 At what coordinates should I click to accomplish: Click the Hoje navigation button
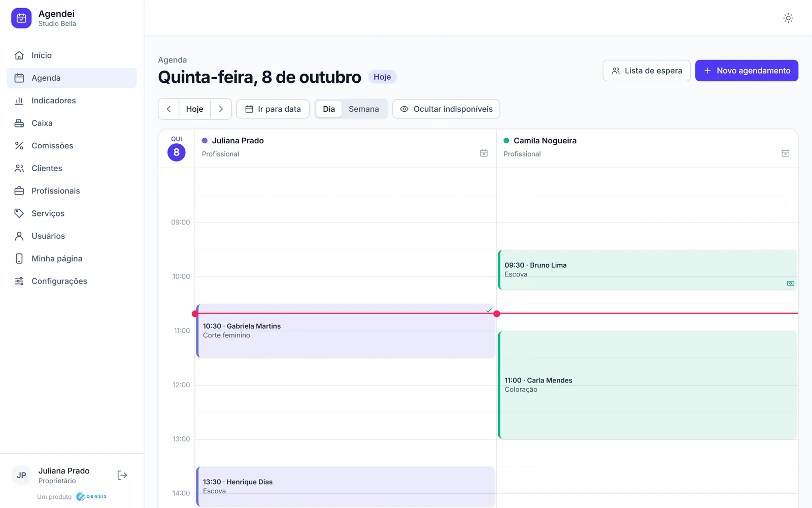(194, 109)
